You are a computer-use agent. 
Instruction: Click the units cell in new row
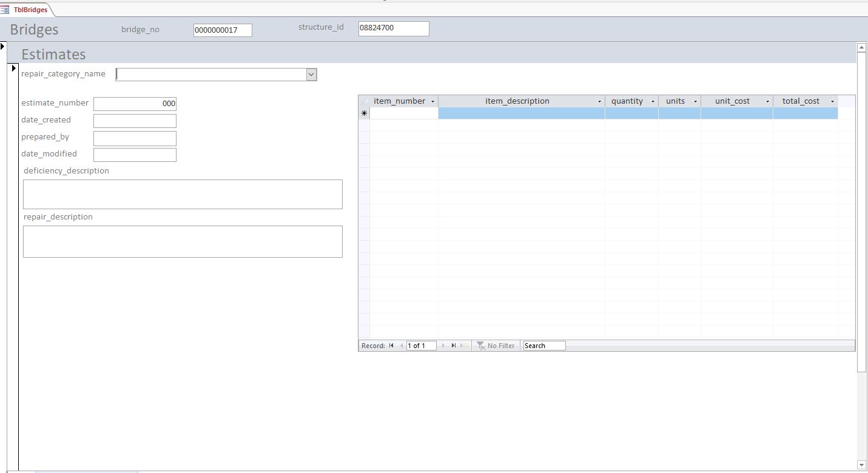point(679,113)
